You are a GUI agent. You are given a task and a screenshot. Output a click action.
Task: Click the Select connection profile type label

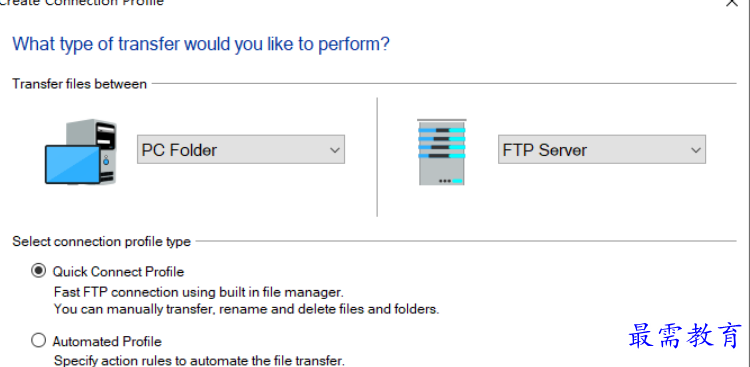[101, 242]
